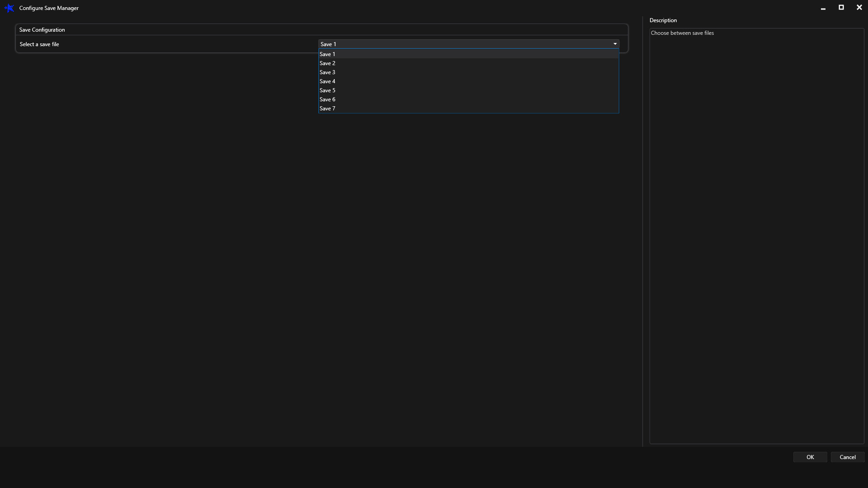Open the Configure Save Manager app icon menu
This screenshot has width=868, height=488.
[9, 8]
